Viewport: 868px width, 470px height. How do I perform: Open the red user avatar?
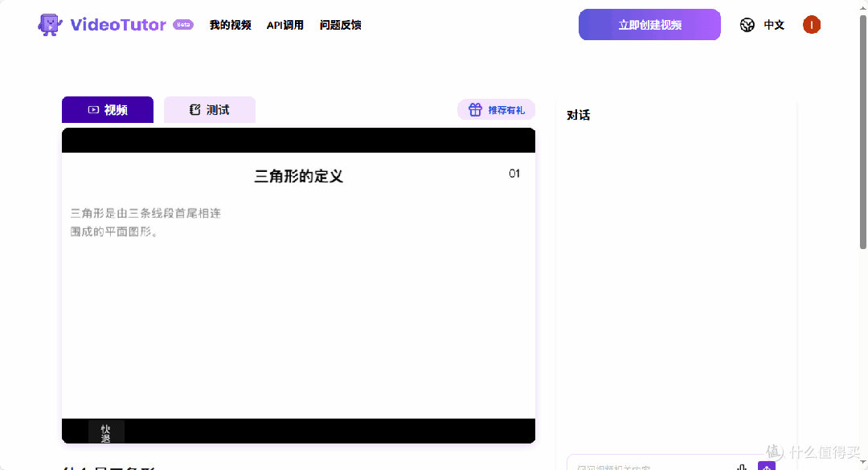pos(812,25)
